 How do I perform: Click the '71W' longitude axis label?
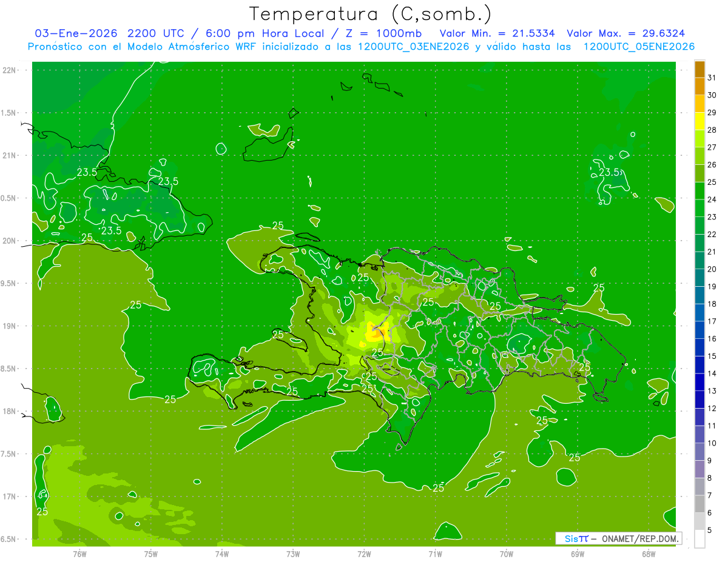[x=435, y=554]
